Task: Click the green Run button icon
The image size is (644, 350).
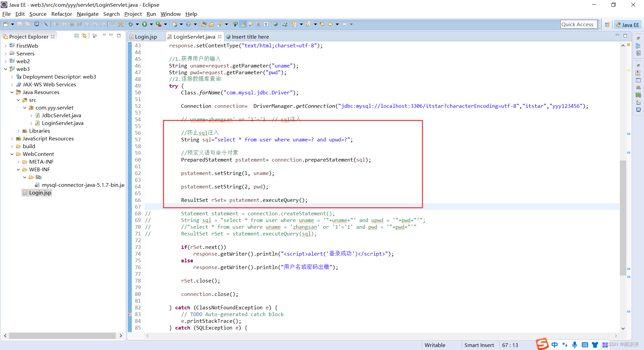Action: click(145, 24)
